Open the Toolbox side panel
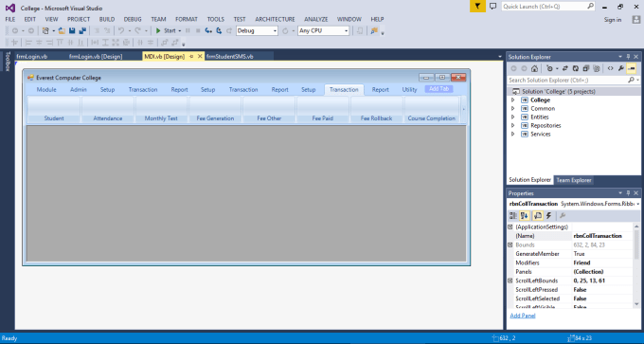Image resolution: width=644 pixels, height=344 pixels. (x=7, y=62)
